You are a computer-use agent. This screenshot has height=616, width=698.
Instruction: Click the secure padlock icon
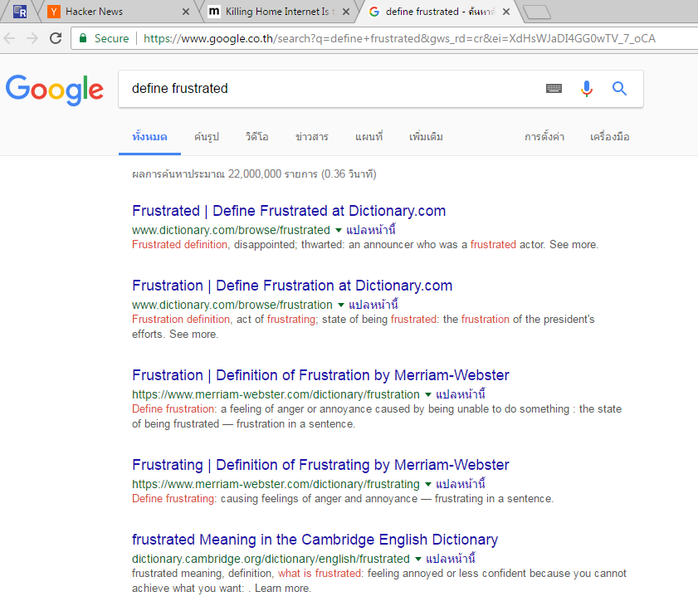(83, 38)
